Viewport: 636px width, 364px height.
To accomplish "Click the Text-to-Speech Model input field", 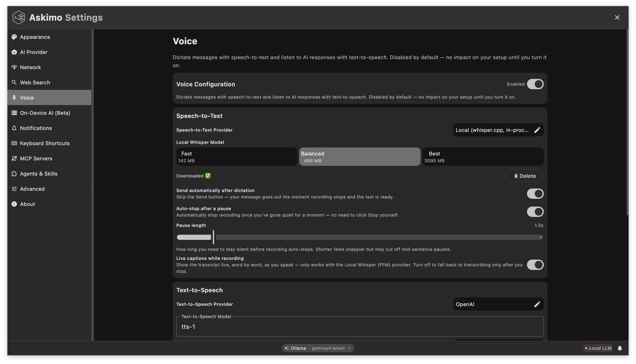I will [x=360, y=327].
